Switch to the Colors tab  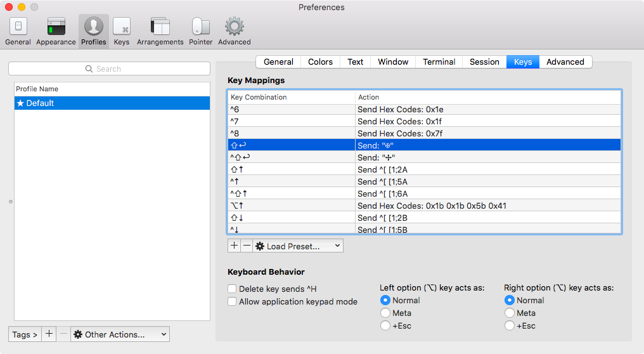pyautogui.click(x=320, y=62)
